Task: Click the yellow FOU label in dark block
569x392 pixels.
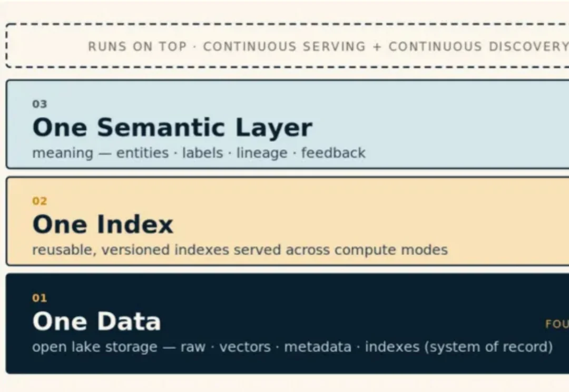Action: [x=557, y=324]
